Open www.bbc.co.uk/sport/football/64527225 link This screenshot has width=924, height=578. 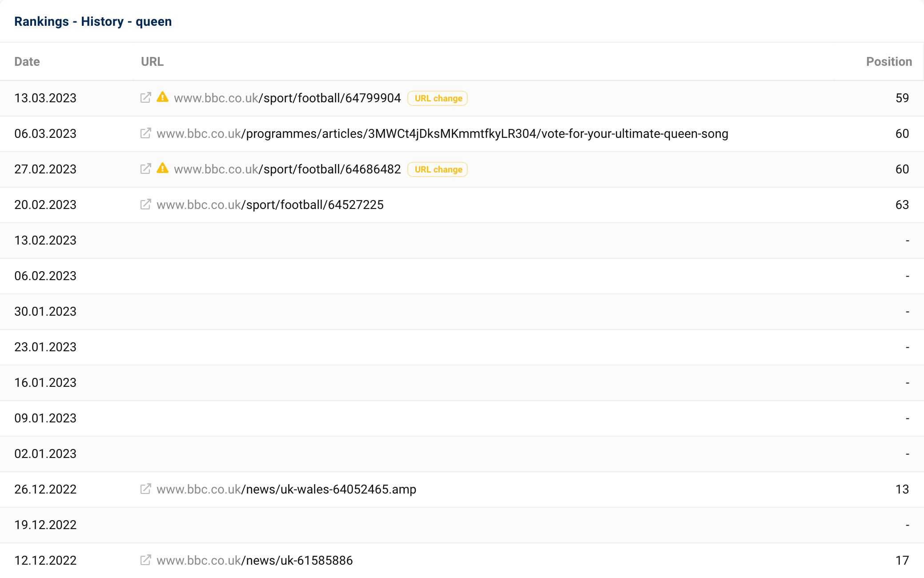pos(270,205)
